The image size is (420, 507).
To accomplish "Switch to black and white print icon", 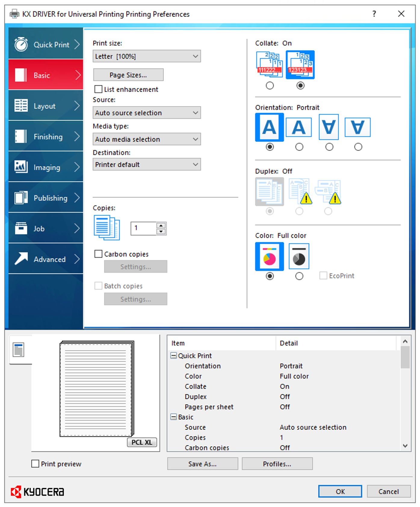I will pyautogui.click(x=299, y=257).
